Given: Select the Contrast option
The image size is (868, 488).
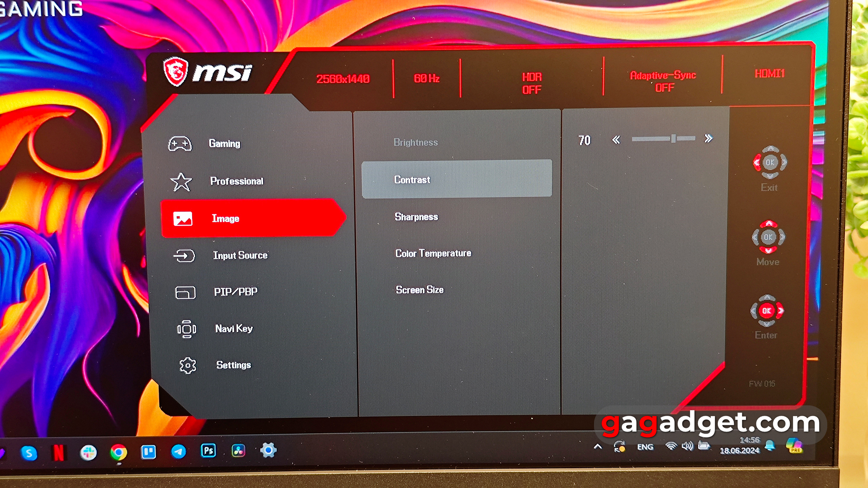Looking at the screenshot, I should 457,179.
